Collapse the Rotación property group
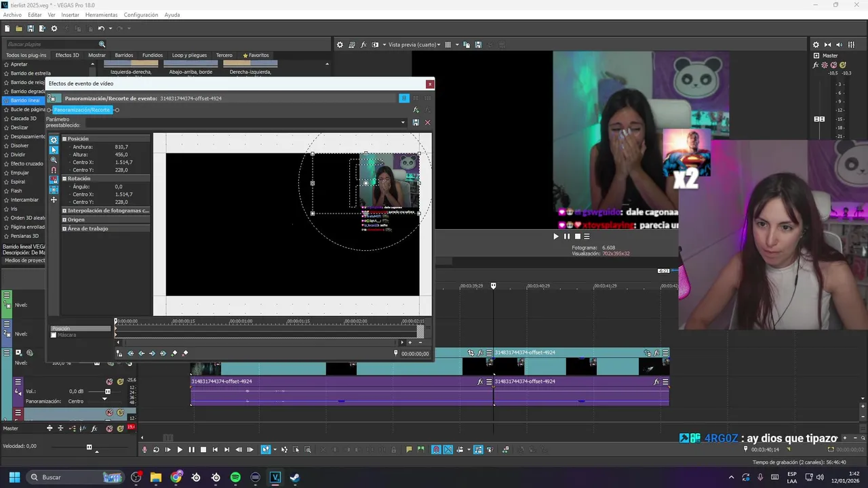This screenshot has height=488, width=868. 64,178
